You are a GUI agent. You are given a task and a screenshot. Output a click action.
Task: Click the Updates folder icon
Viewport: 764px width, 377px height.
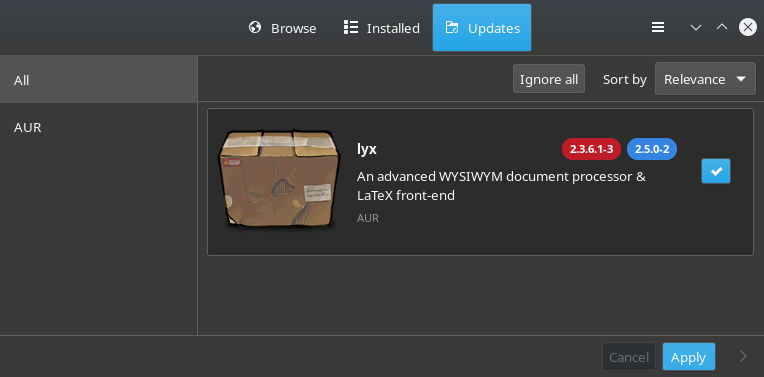452,28
